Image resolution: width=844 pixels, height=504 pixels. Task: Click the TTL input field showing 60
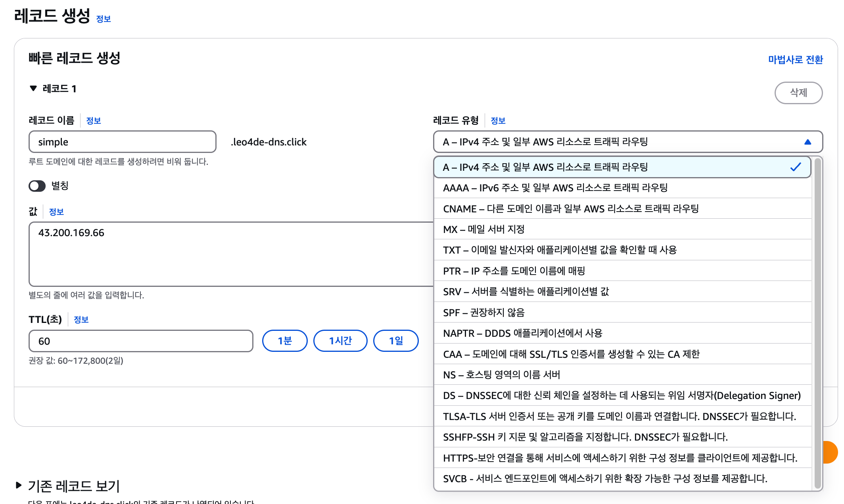(141, 341)
